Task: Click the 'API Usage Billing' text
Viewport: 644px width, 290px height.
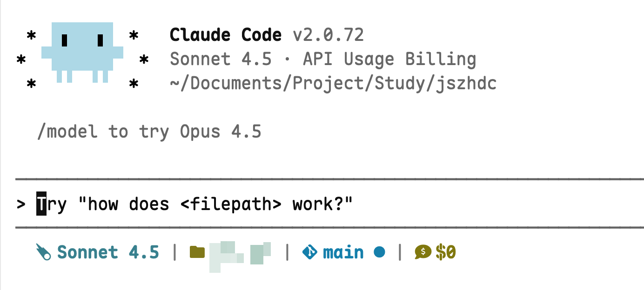Action: point(389,59)
